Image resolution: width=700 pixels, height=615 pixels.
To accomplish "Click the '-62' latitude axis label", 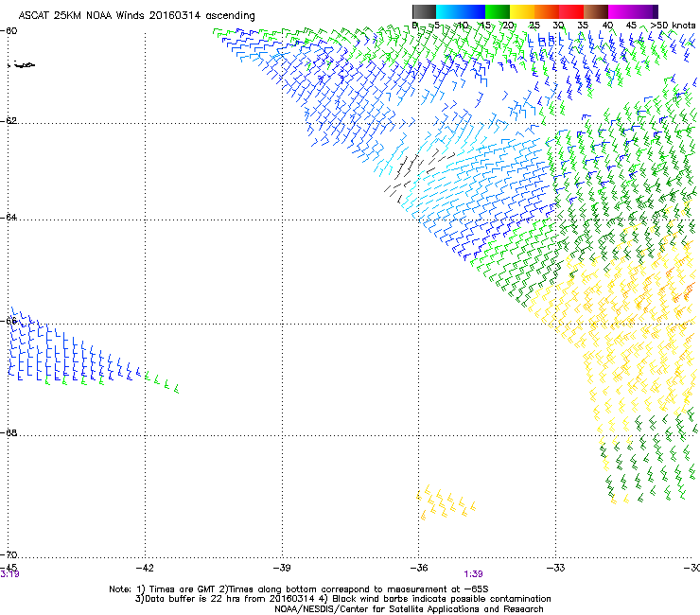I will coord(9,121).
